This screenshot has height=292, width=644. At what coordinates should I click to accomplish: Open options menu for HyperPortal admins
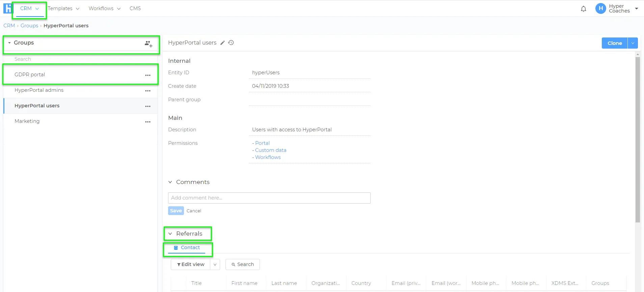click(148, 91)
